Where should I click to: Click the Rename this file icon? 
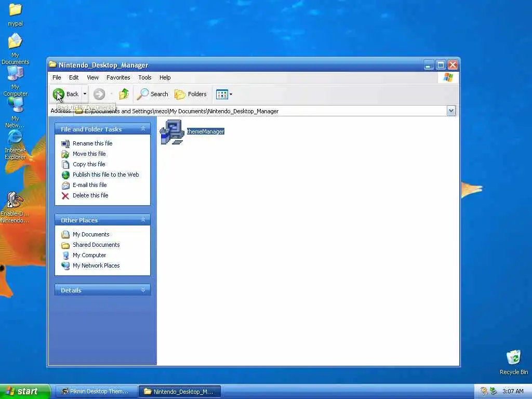point(65,144)
